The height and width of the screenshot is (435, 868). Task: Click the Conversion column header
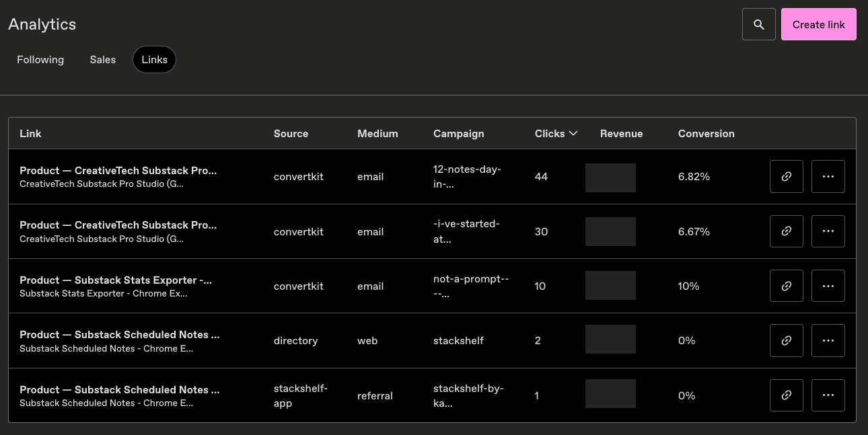706,133
